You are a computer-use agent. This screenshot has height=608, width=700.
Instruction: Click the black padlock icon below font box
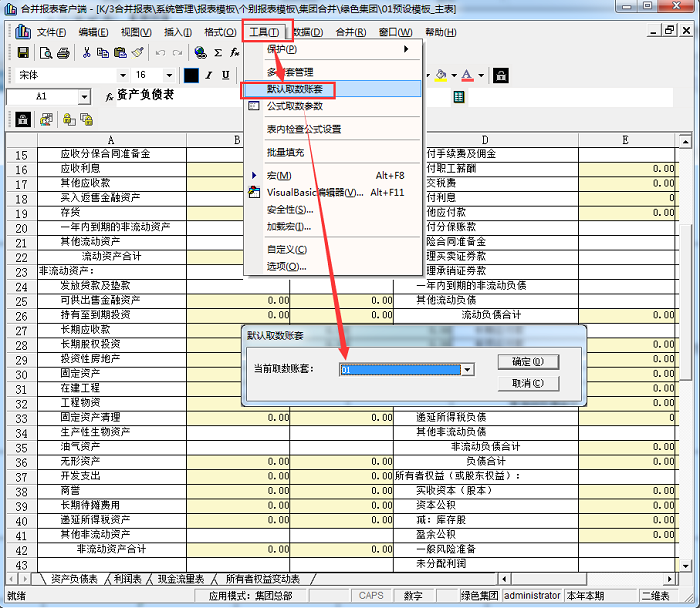[24, 119]
